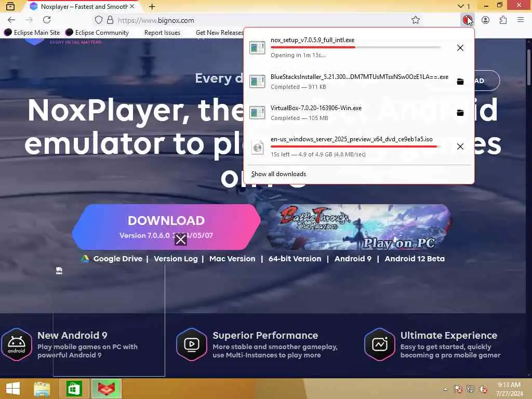532x399 pixels.
Task: Show hidden system tray icons
Action: (x=445, y=389)
